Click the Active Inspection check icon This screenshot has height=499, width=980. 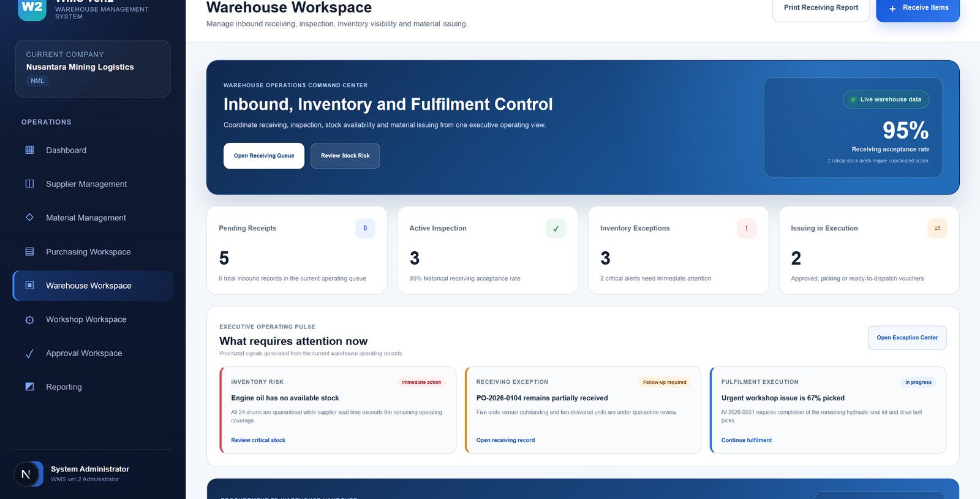click(556, 228)
